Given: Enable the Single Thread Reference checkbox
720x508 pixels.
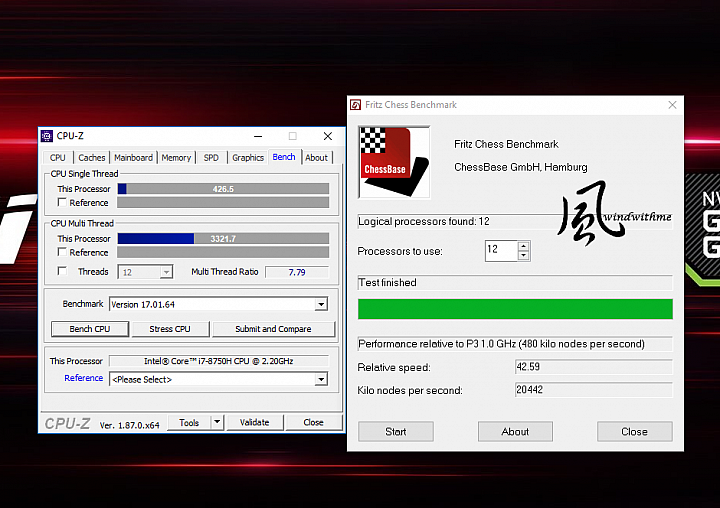Looking at the screenshot, I should coord(62,202).
